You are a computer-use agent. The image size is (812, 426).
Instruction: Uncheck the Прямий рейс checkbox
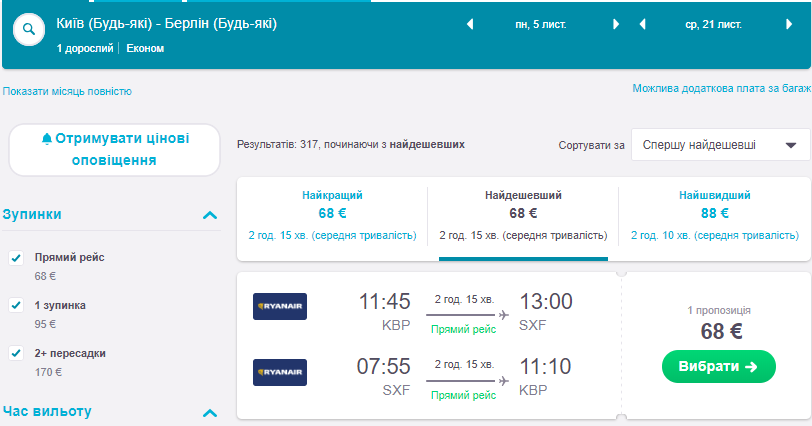click(x=16, y=258)
